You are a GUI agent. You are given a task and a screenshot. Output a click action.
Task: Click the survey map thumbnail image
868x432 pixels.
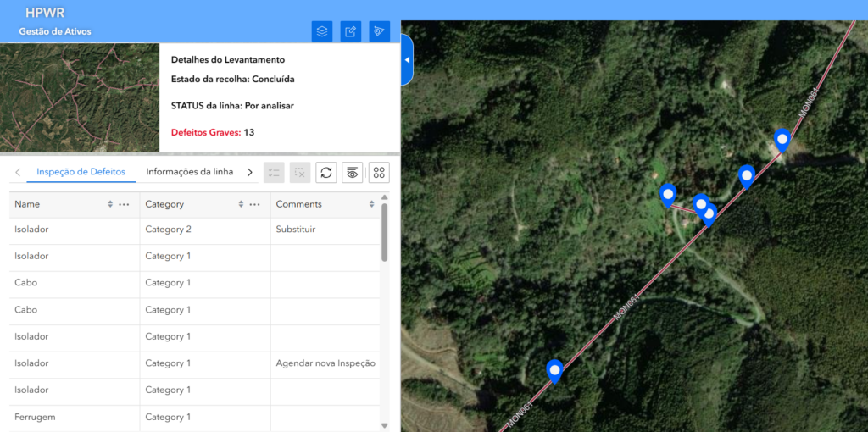pyautogui.click(x=80, y=97)
